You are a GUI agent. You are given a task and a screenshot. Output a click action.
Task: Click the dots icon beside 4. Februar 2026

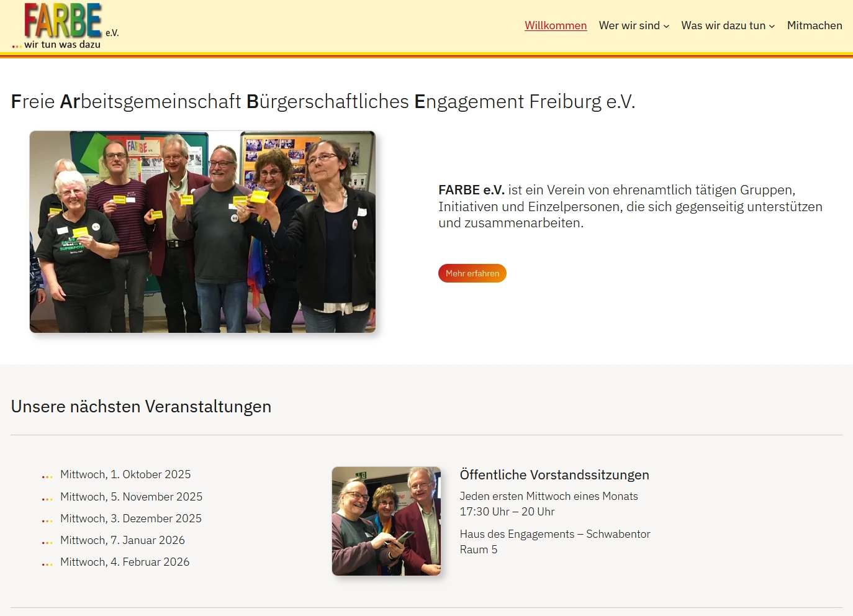[x=47, y=562]
